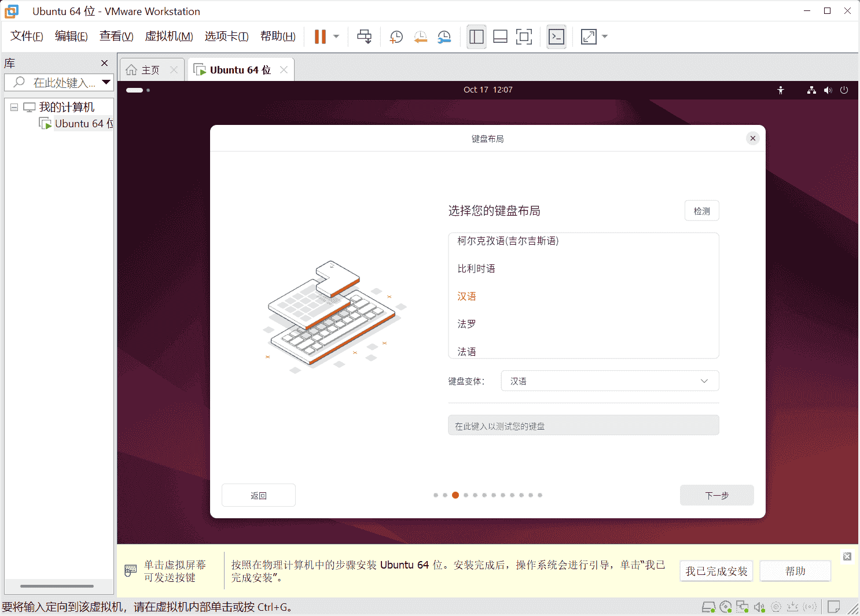Enter full screen mode icon

tap(524, 36)
